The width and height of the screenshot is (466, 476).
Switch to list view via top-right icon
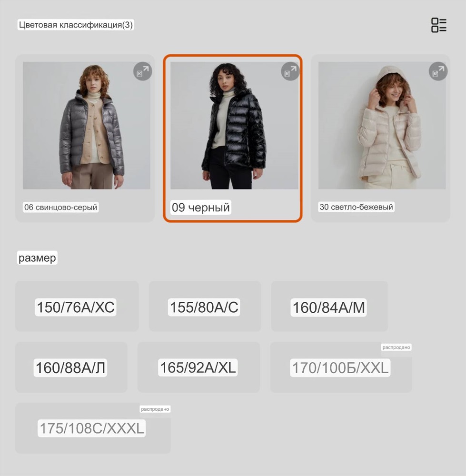[x=439, y=25]
